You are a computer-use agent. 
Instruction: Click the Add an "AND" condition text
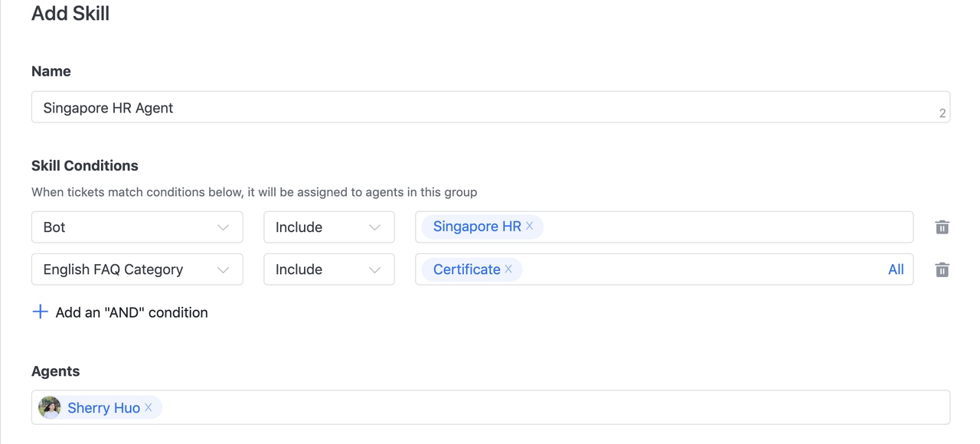[132, 312]
